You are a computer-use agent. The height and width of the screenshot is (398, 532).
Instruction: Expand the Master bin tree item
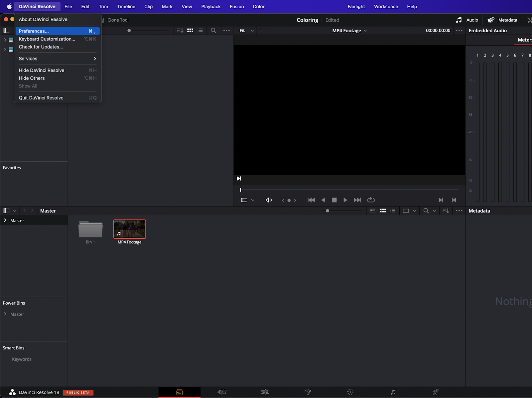pos(5,220)
